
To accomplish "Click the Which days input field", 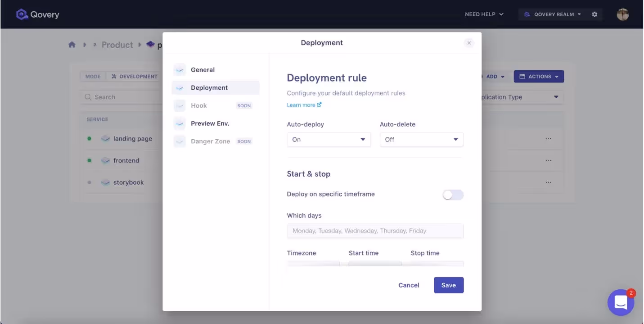I will tap(375, 230).
